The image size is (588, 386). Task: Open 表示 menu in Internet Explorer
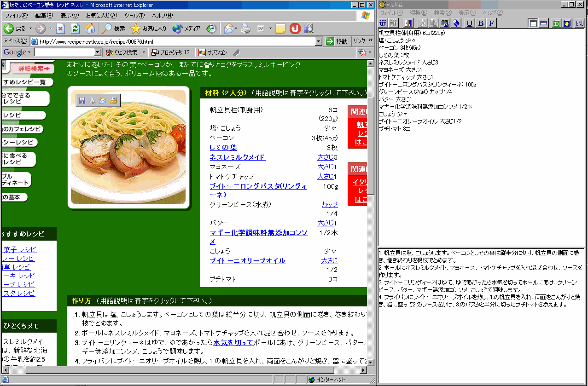pyautogui.click(x=70, y=16)
